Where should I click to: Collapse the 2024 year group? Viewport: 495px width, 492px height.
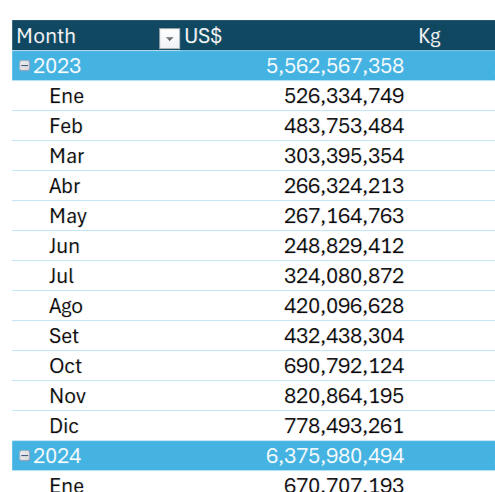click(24, 455)
